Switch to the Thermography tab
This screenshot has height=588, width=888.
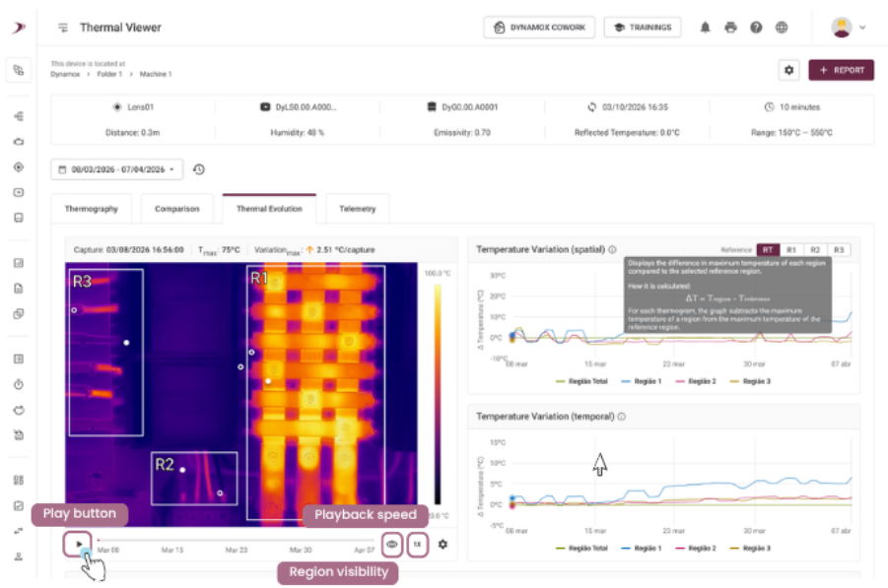click(92, 209)
